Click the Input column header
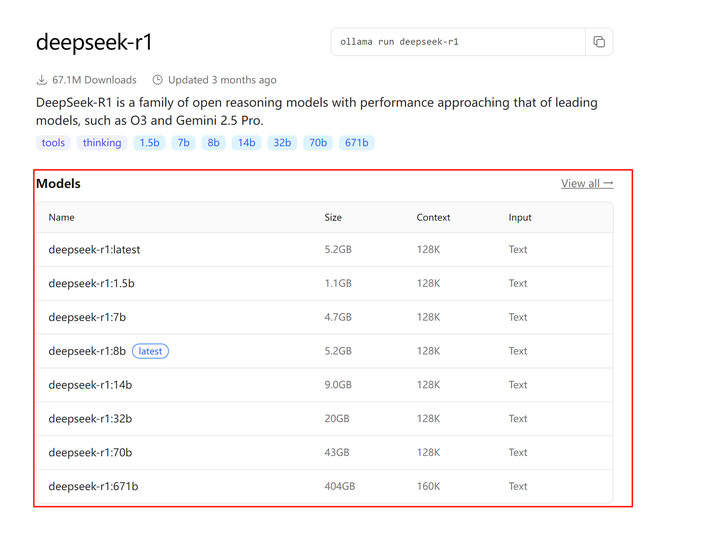 tap(520, 217)
